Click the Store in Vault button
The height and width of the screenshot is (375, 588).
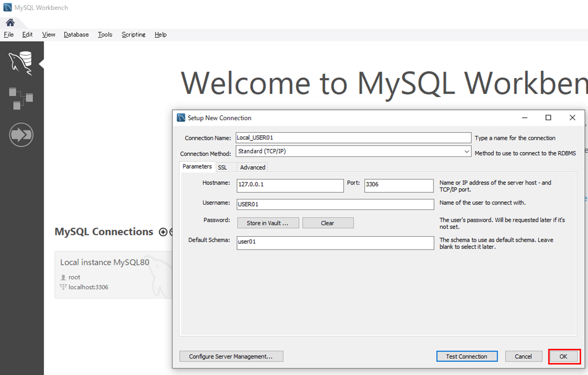pos(267,223)
